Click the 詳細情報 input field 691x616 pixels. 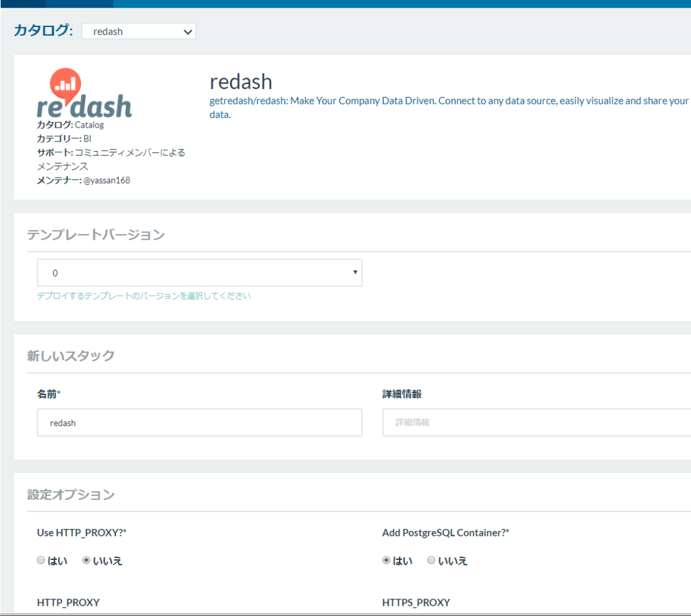[536, 422]
